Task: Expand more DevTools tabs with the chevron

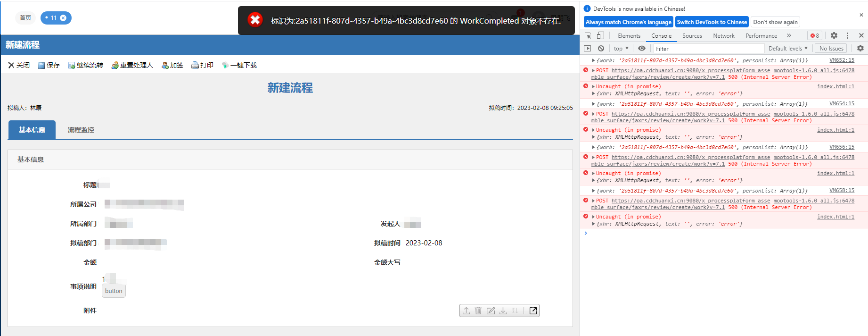Action: point(789,35)
